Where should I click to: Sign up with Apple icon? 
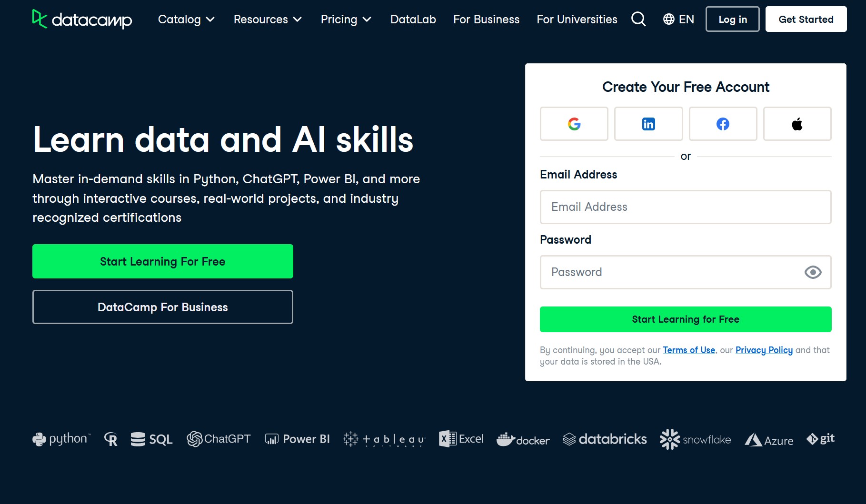tap(797, 124)
